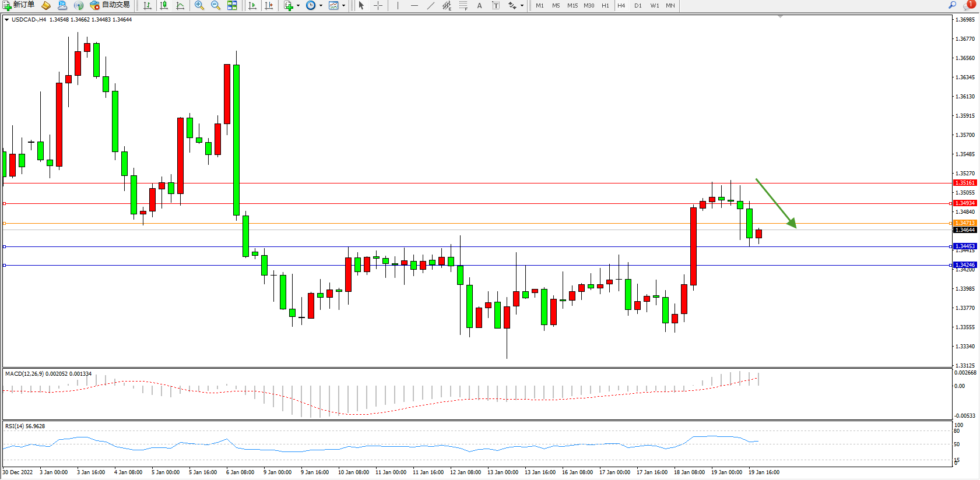Click the chart shift triangle marker
Screen dimensions: 980x480
(780, 17)
